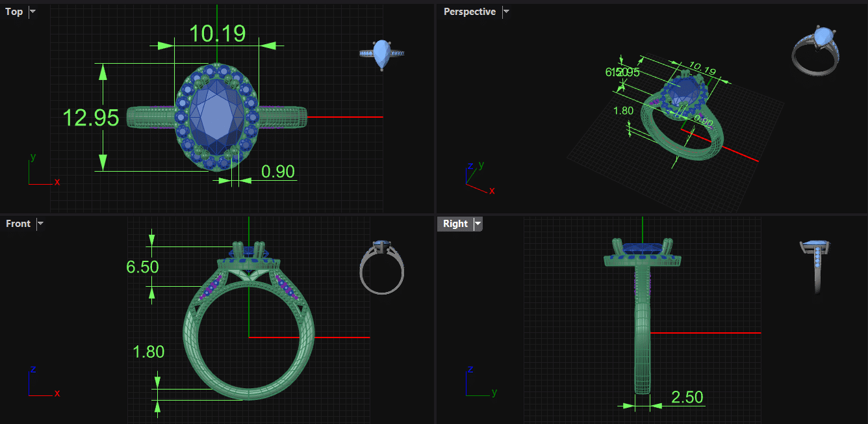The width and height of the screenshot is (868, 424).
Task: Select the 2.50 band width dimension
Action: [686, 397]
